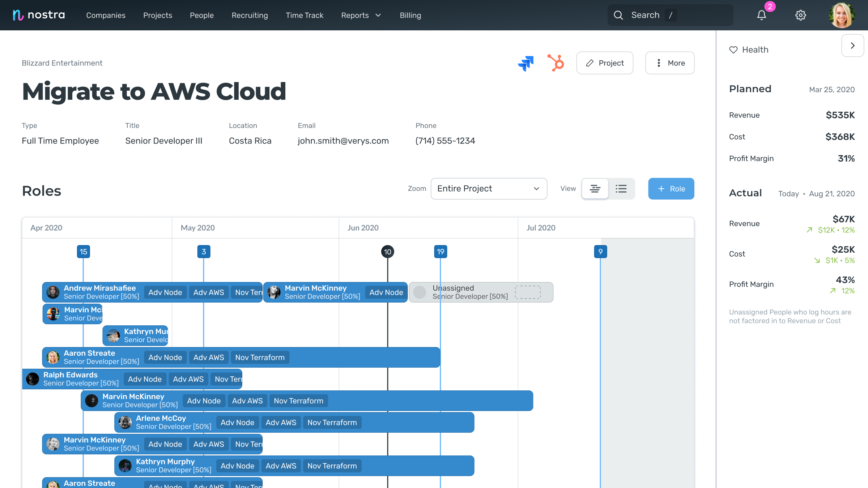Open the Time Track page
Image resolution: width=868 pixels, height=488 pixels.
305,15
